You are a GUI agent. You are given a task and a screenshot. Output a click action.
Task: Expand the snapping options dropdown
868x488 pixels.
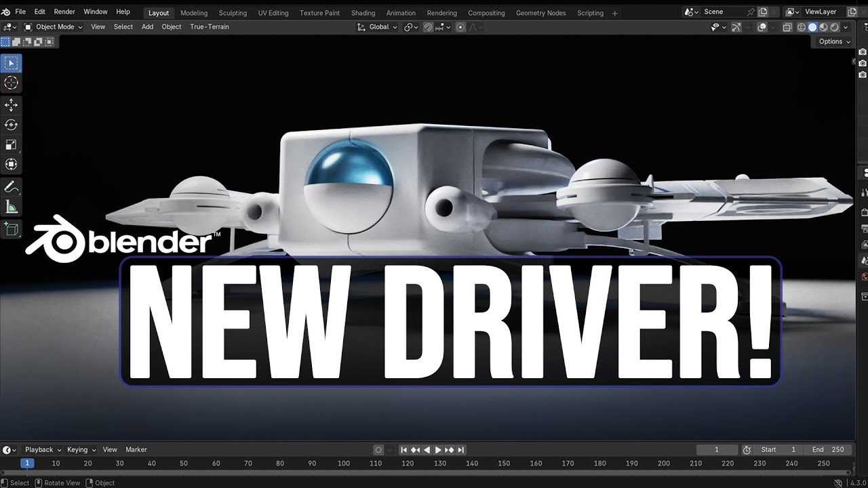[443, 27]
